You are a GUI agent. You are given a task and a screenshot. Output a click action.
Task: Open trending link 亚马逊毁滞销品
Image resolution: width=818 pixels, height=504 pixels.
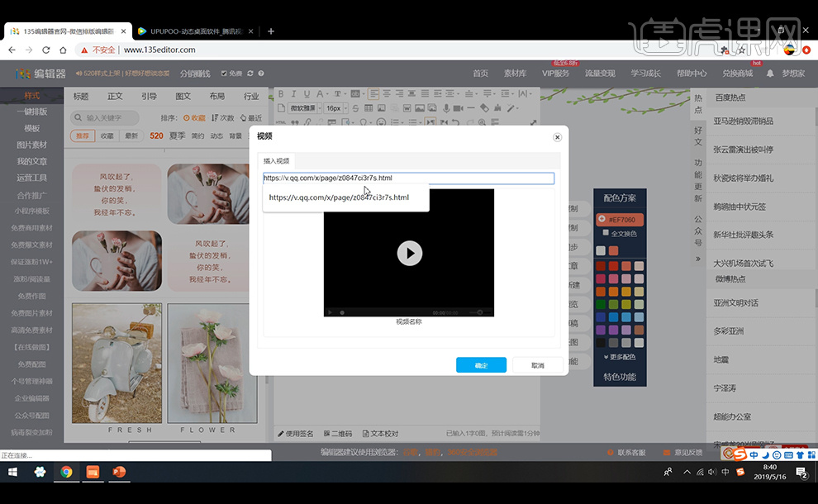coord(743,121)
